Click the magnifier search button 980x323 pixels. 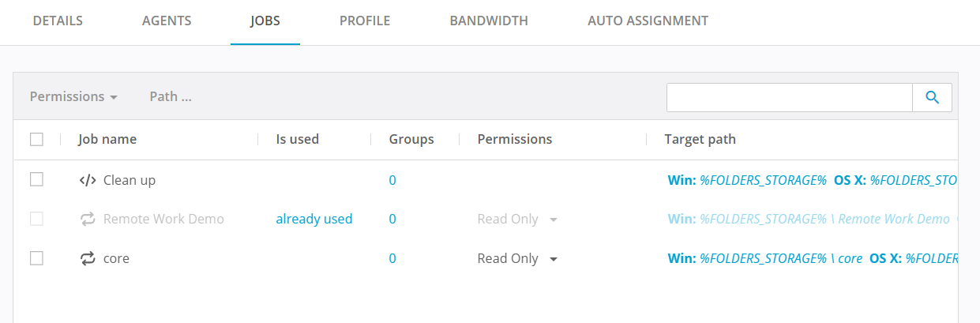click(x=932, y=97)
